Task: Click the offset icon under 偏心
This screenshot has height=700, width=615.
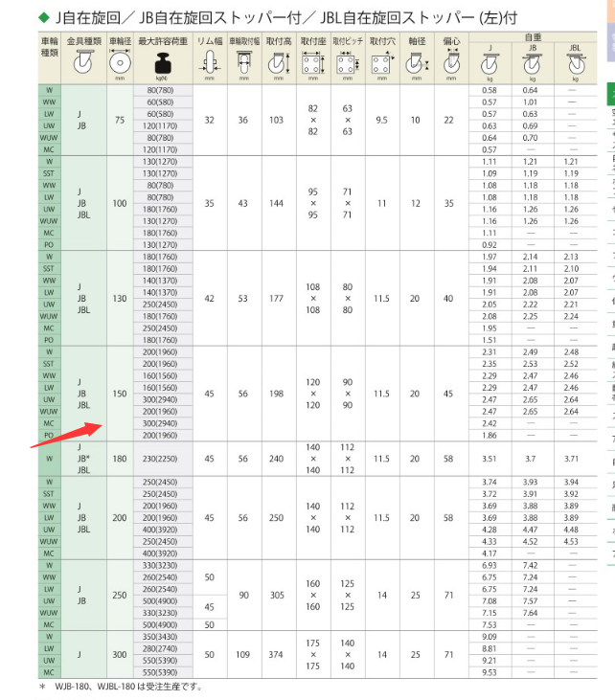Action: 449,64
